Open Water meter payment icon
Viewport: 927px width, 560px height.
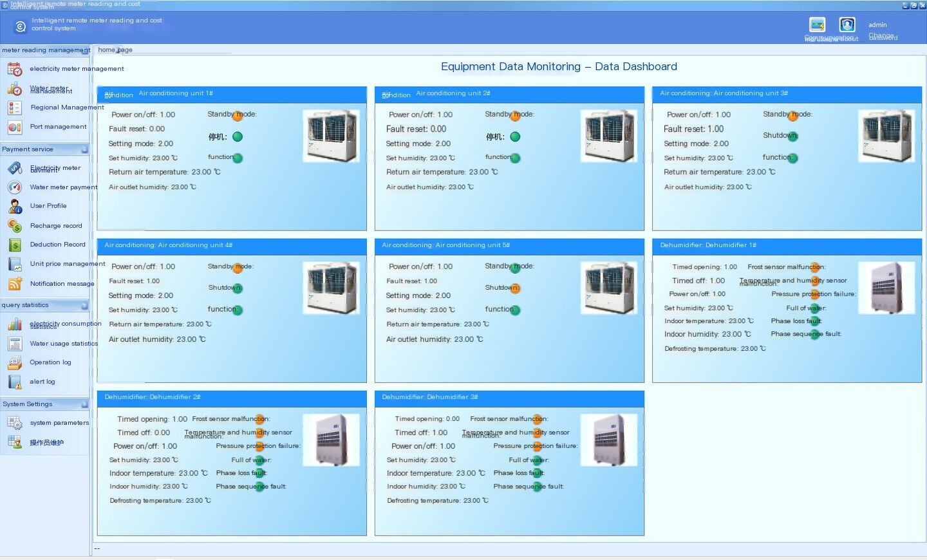click(15, 187)
